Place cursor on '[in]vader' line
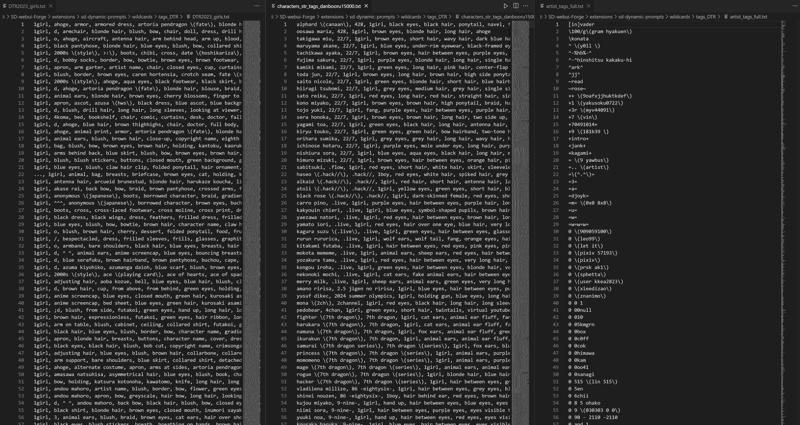The width and height of the screenshot is (800, 425). (582, 24)
